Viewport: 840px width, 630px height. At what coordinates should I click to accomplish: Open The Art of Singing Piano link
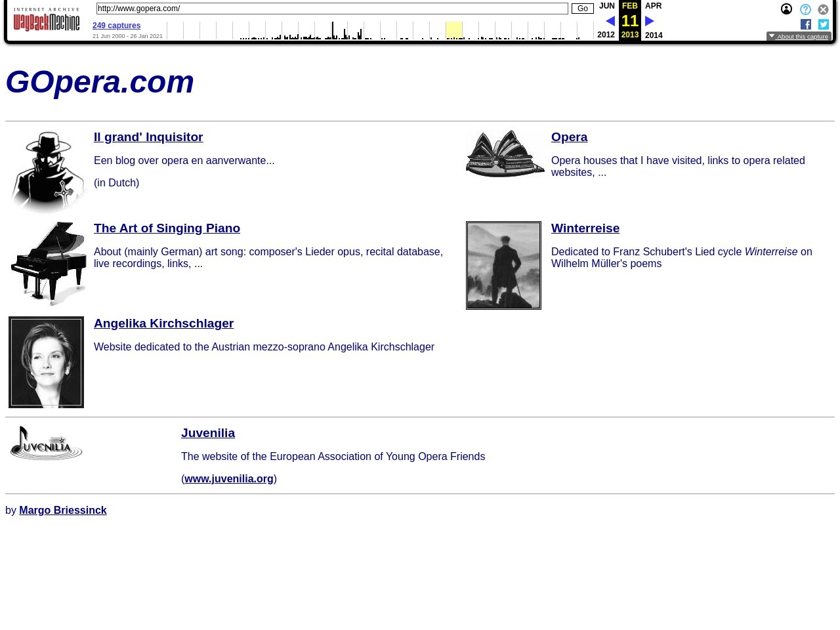(x=167, y=228)
